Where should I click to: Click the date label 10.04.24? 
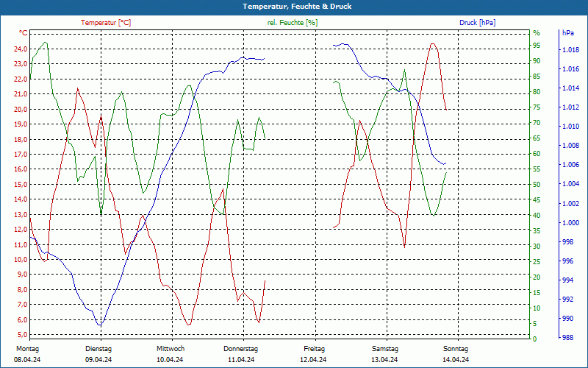(170, 360)
